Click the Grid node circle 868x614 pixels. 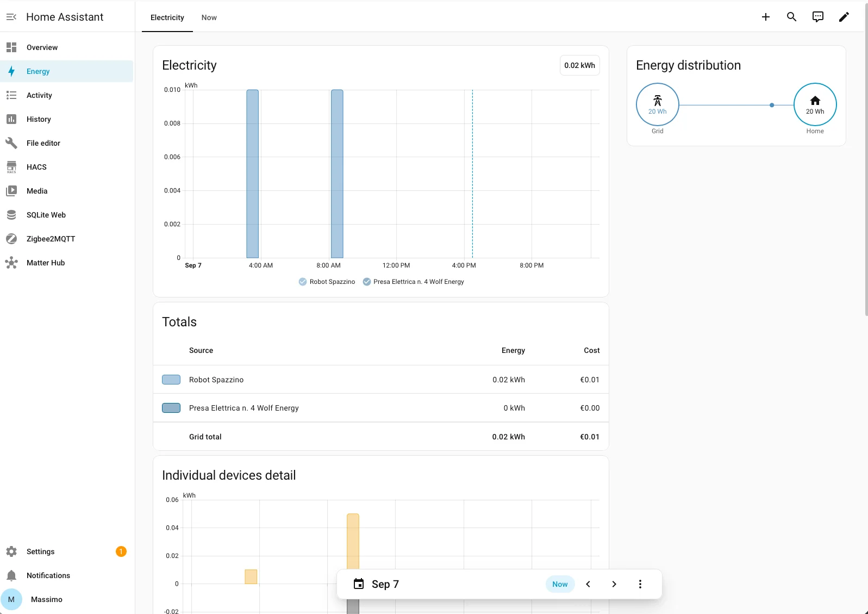658,104
